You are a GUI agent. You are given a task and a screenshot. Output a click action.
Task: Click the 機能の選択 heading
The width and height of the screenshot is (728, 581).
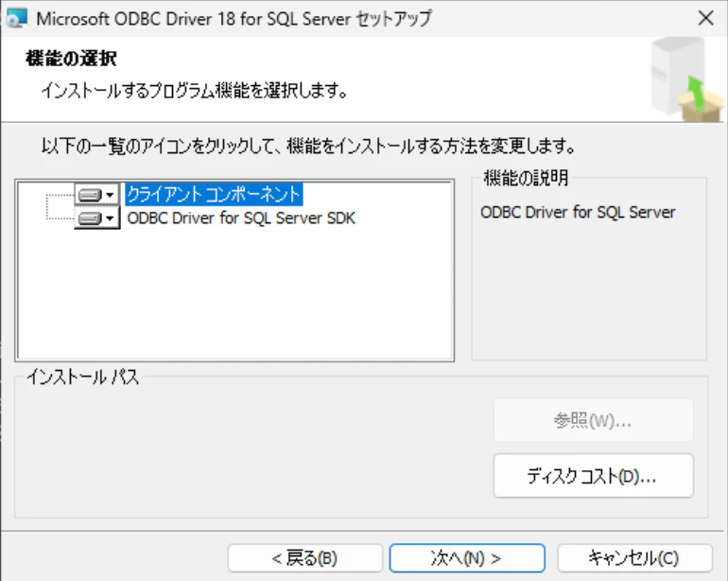click(71, 59)
